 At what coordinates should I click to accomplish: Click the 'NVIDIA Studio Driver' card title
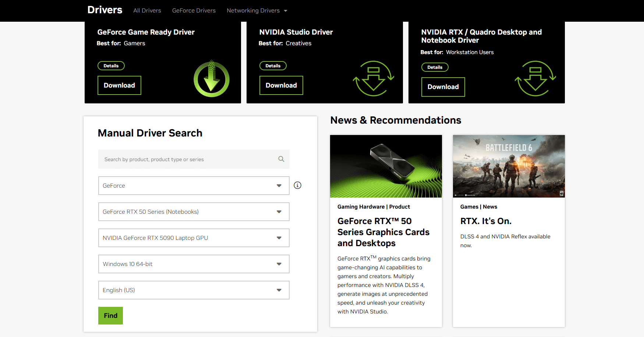pyautogui.click(x=296, y=32)
